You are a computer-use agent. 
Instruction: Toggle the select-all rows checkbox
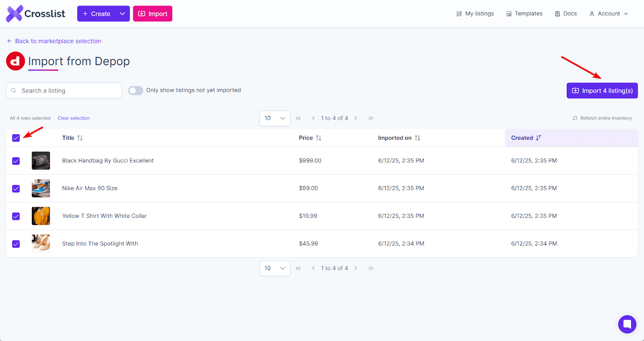tap(16, 138)
